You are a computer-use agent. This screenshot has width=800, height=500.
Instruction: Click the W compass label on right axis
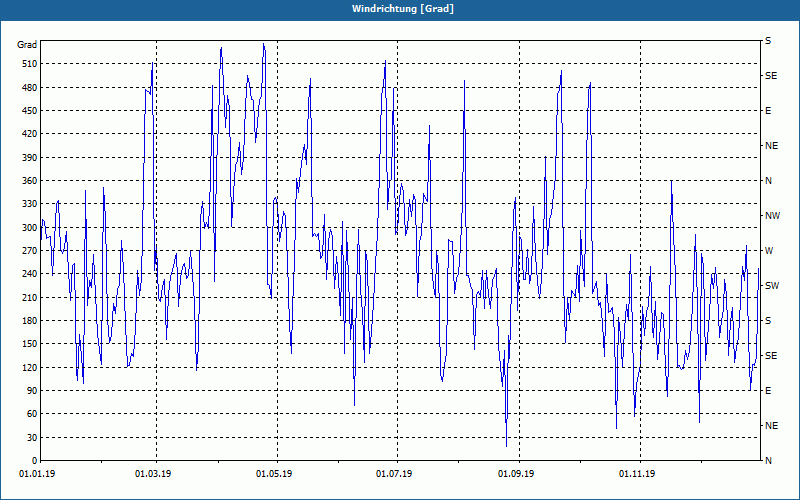(769, 251)
